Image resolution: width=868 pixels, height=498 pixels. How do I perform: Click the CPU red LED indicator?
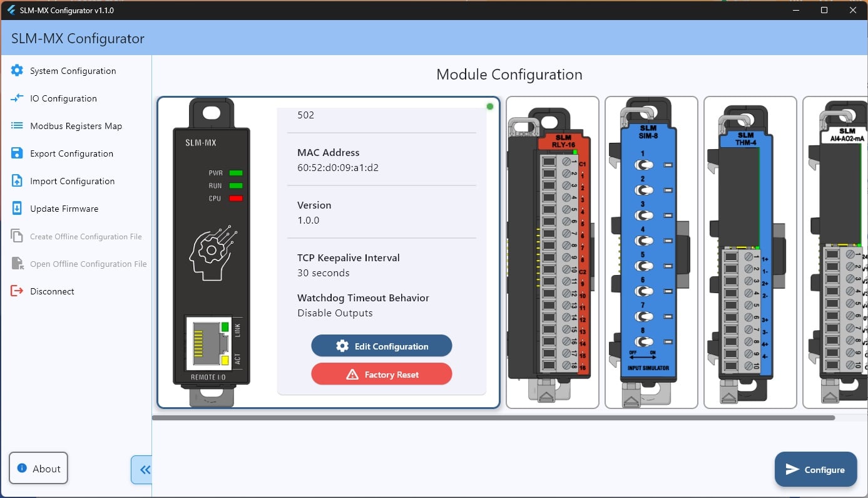coord(235,199)
